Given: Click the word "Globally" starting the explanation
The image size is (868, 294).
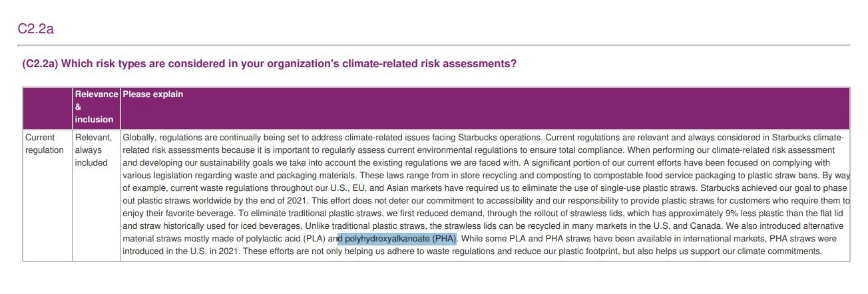Looking at the screenshot, I should 139,138.
